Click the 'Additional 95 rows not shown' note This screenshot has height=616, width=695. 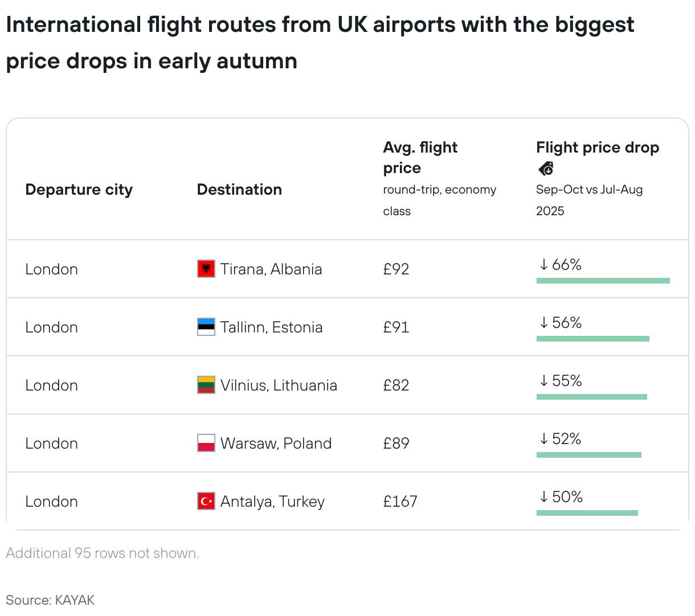point(103,553)
